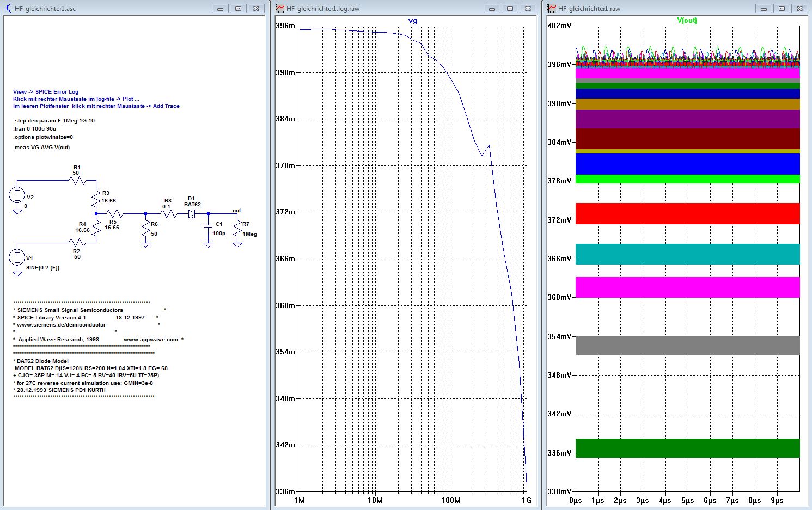This screenshot has width=812, height=510.
Task: Maximize the HF-gleichrichter1.log.raw plot window
Action: (x=510, y=9)
